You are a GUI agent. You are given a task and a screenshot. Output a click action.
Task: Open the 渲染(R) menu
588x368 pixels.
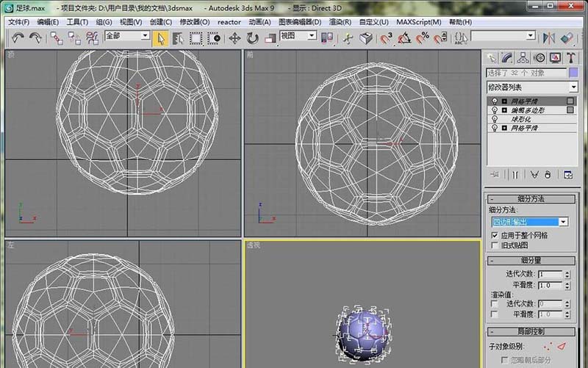pyautogui.click(x=340, y=22)
